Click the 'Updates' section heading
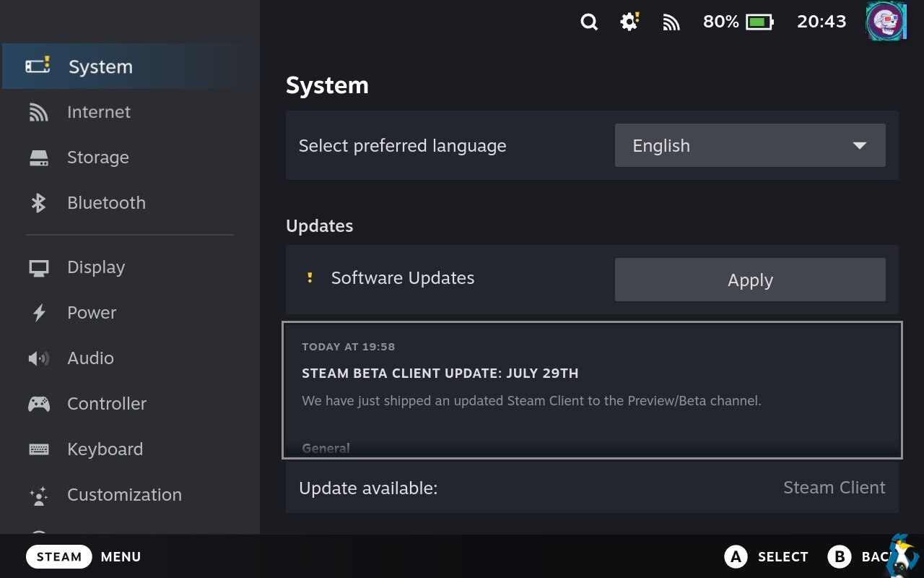This screenshot has width=924, height=578. (x=320, y=226)
